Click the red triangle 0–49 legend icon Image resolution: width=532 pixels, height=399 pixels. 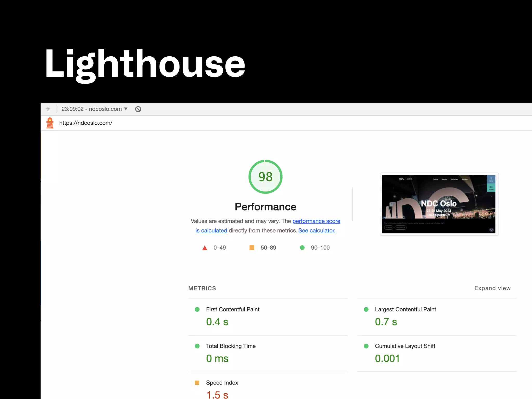(x=205, y=248)
